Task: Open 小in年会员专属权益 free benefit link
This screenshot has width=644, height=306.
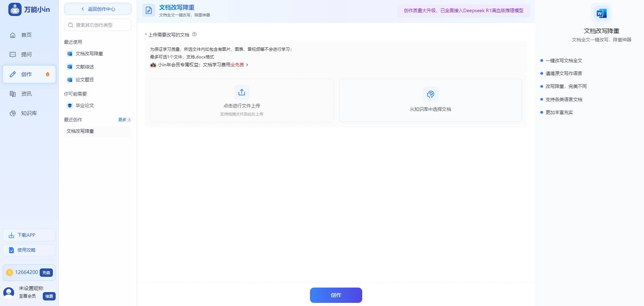Action: point(199,65)
